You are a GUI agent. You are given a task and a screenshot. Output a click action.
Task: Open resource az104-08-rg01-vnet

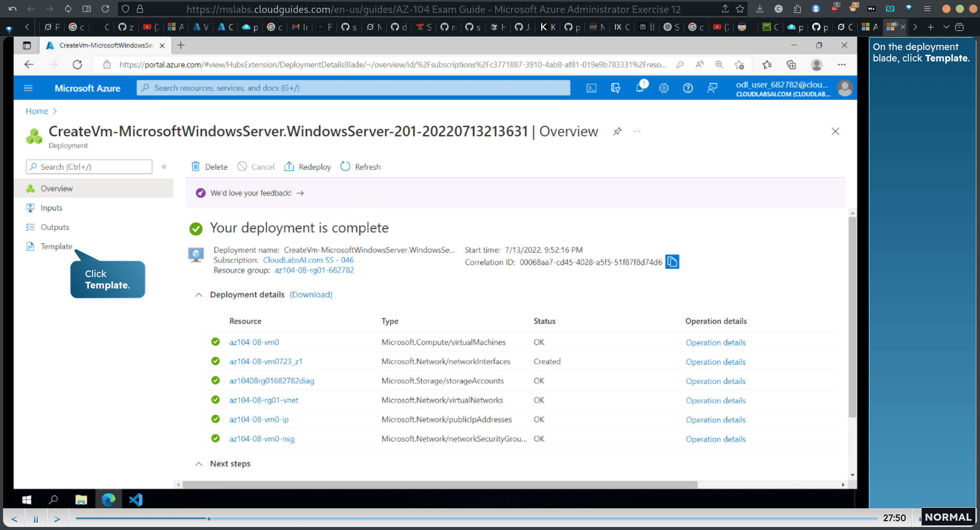[264, 400]
